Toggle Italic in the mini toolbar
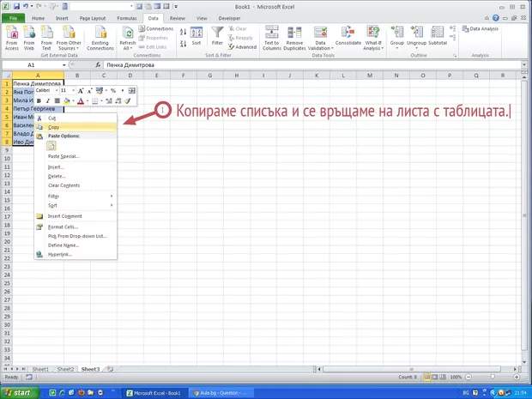532x399 pixels. [x=48, y=100]
